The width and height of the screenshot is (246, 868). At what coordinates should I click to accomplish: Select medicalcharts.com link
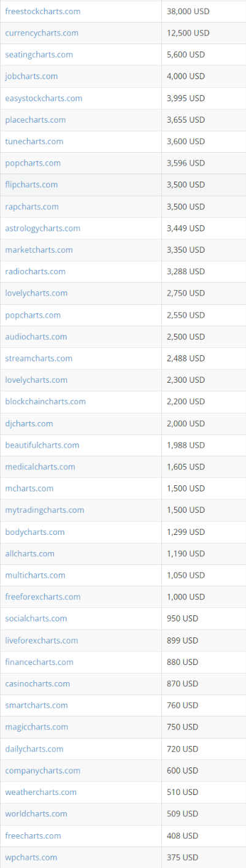pyautogui.click(x=40, y=467)
